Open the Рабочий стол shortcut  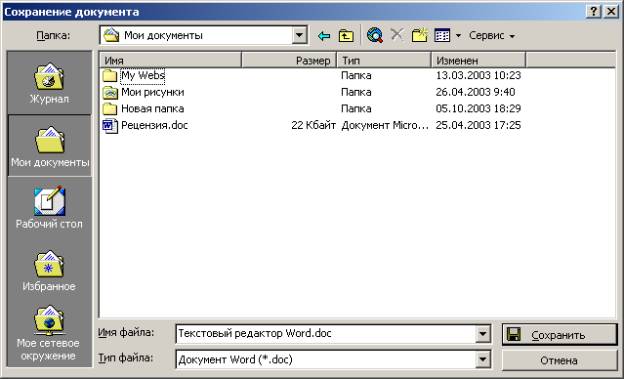point(49,207)
